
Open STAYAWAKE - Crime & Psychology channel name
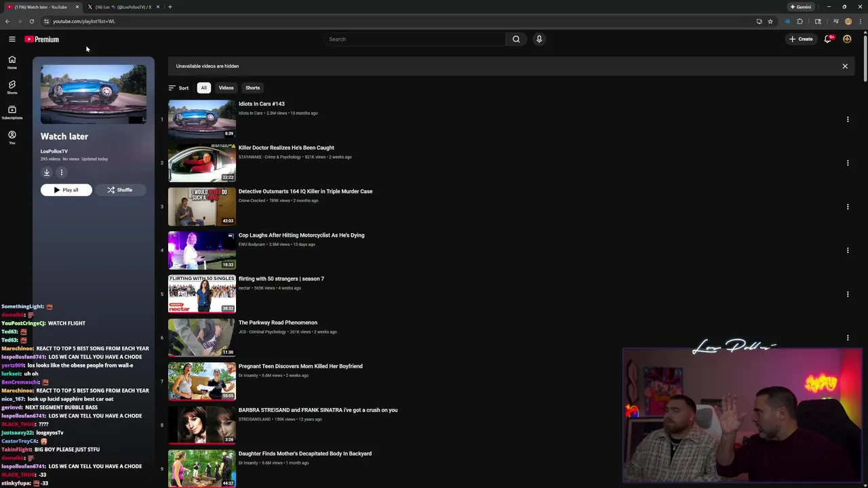(x=270, y=157)
